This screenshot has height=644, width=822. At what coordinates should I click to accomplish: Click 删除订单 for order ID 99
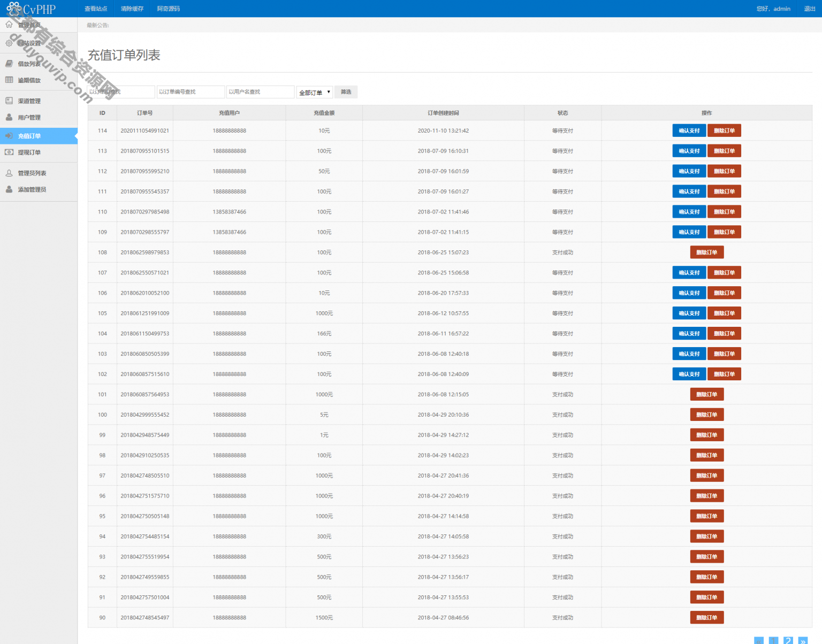(707, 435)
